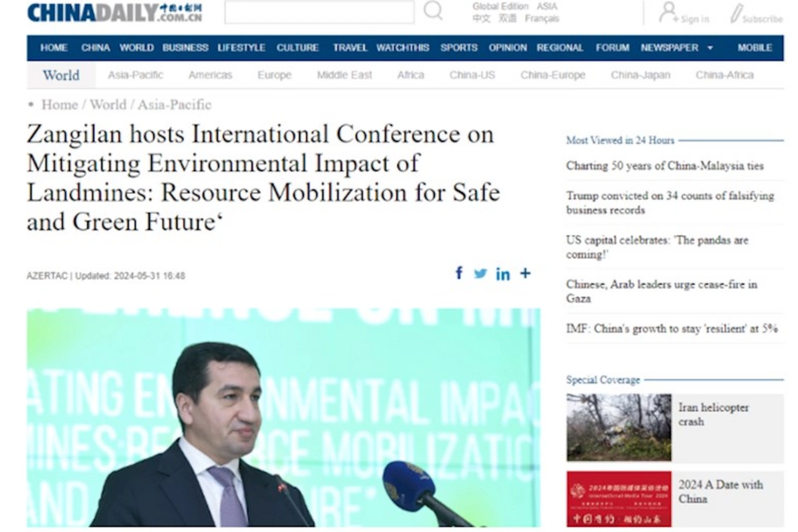Open the REGIONAL menu item
Screen dimensions: 798x532
[560, 48]
